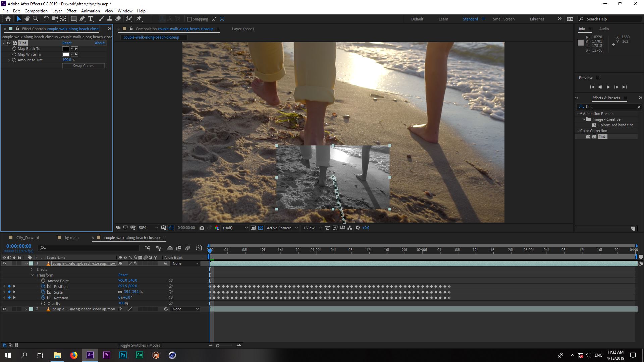
Task: Toggle visibility of layer 1 eye icon
Action: point(4,263)
